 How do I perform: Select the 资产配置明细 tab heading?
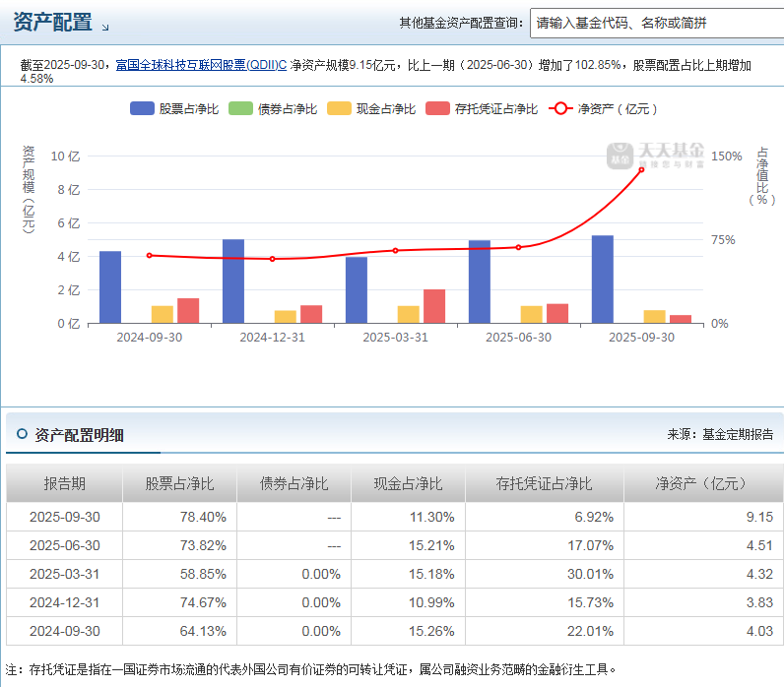79,435
